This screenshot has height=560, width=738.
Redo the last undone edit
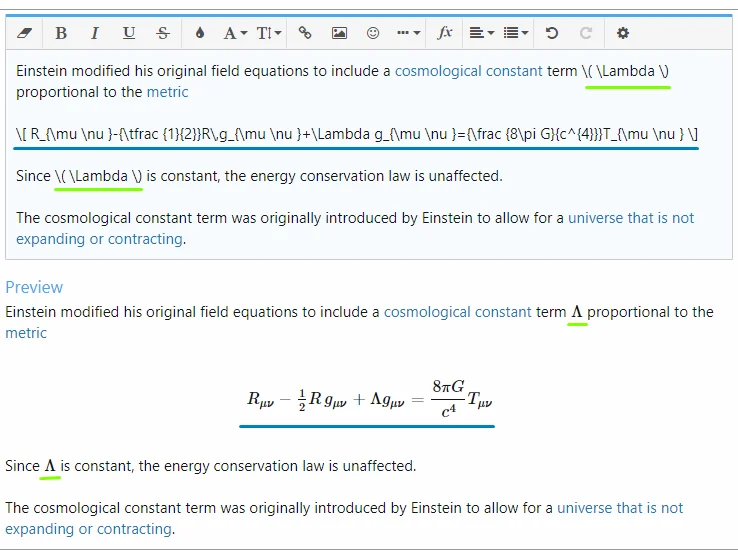click(x=586, y=33)
